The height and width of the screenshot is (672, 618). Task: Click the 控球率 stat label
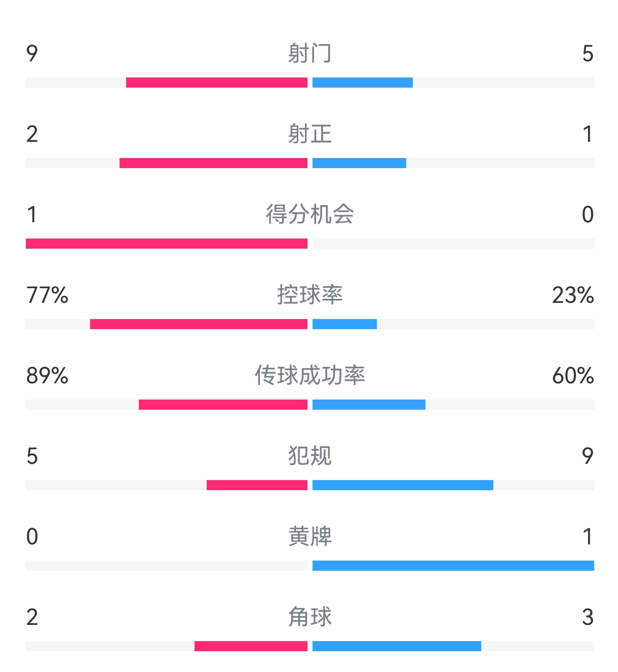(310, 295)
